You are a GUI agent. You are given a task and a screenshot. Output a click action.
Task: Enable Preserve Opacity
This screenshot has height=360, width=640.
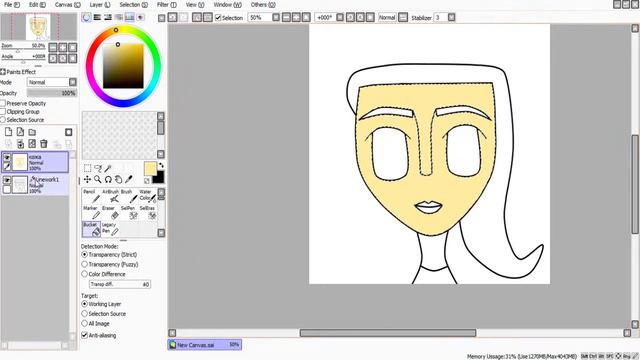tap(3, 103)
